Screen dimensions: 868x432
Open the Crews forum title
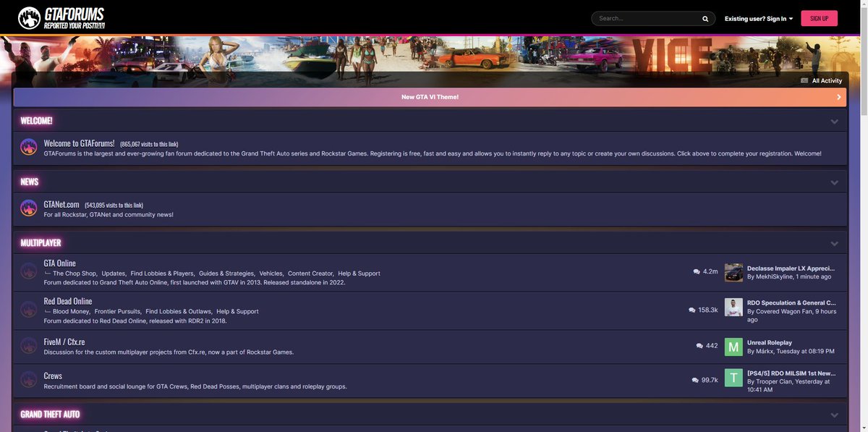(53, 376)
